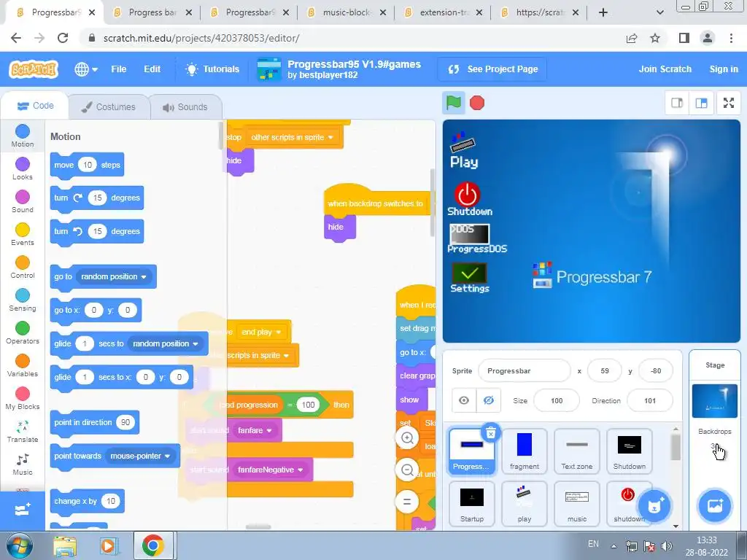Switch to the Sounds tab
The width and height of the screenshot is (747, 560).
[x=185, y=106]
